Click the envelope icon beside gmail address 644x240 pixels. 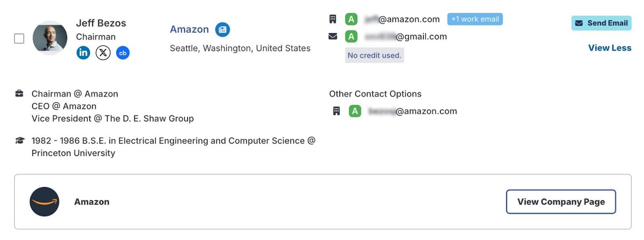point(333,37)
